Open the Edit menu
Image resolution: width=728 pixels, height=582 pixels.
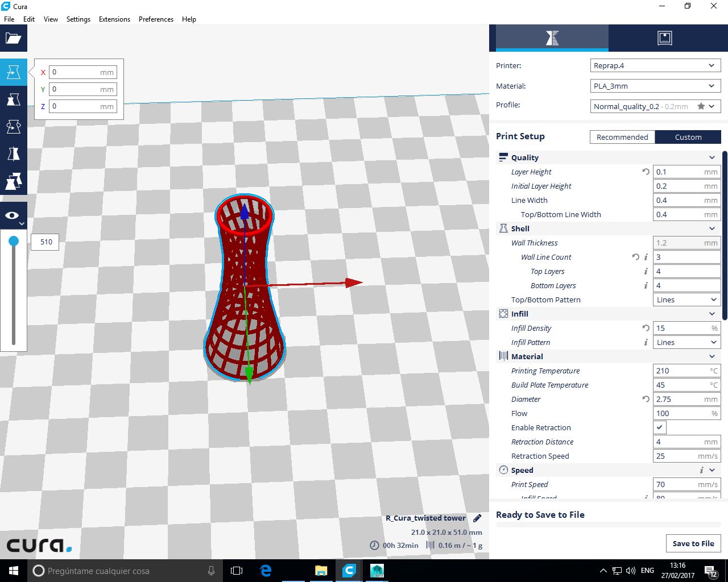(29, 19)
